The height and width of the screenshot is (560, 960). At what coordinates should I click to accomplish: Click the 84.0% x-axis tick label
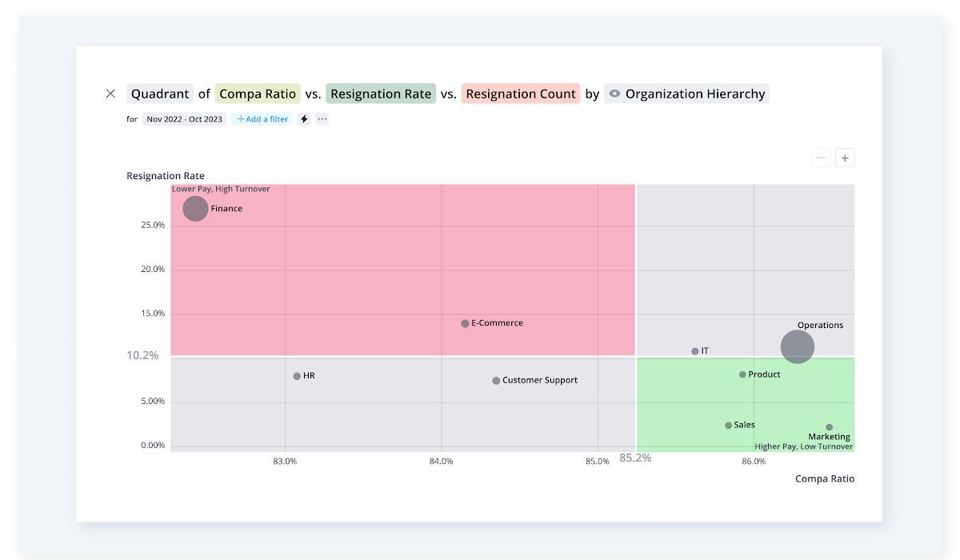[x=441, y=462]
